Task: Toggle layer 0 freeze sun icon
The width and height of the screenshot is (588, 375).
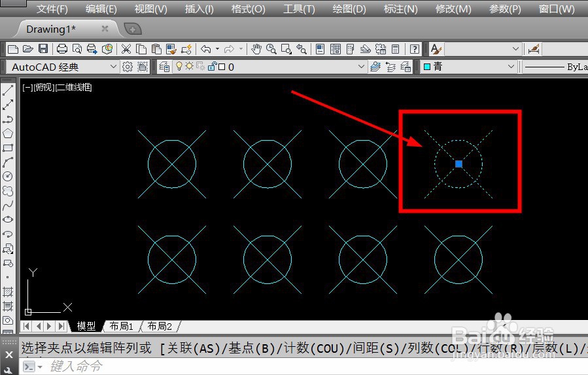Action: [x=190, y=67]
